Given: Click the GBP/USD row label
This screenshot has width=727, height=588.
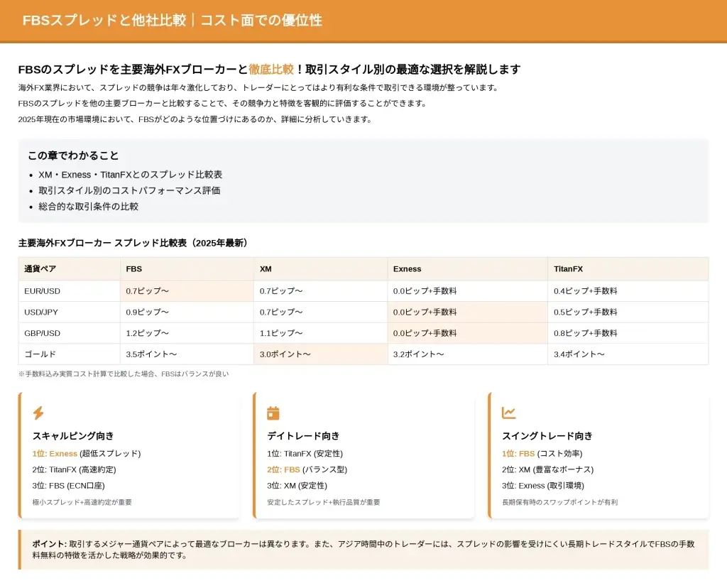Looking at the screenshot, I should pyautogui.click(x=43, y=333).
